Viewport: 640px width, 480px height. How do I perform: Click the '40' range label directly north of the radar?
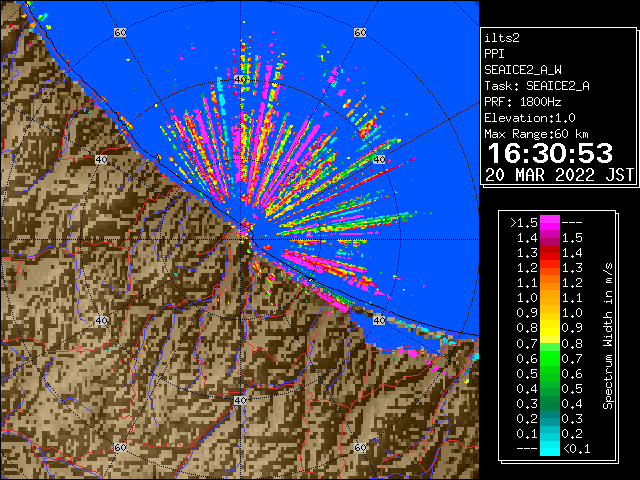click(x=240, y=80)
